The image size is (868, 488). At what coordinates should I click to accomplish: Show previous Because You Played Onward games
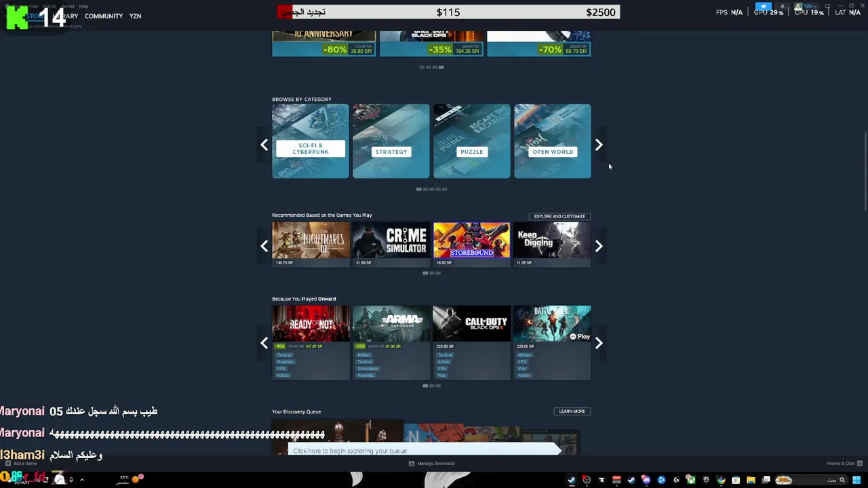[x=264, y=343]
